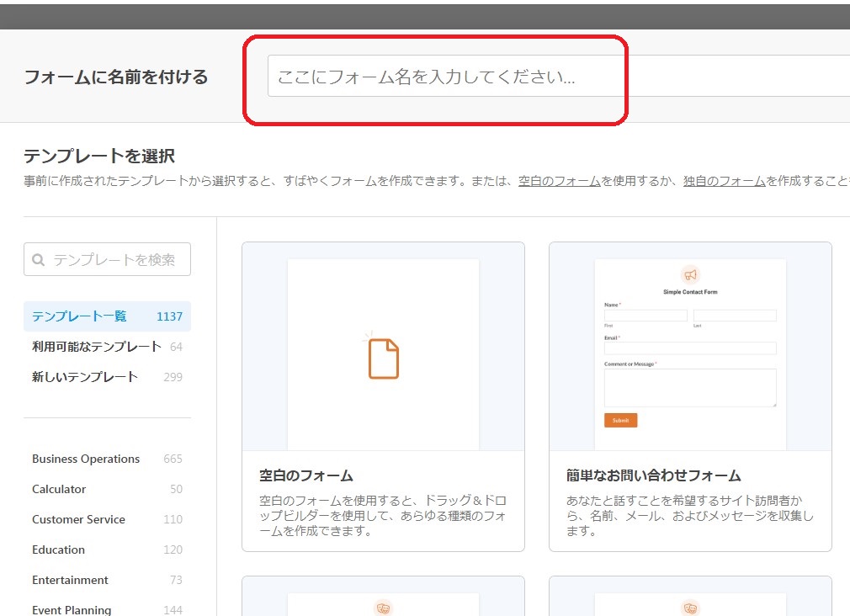Click the テンプレートを検索 search box

[114, 260]
